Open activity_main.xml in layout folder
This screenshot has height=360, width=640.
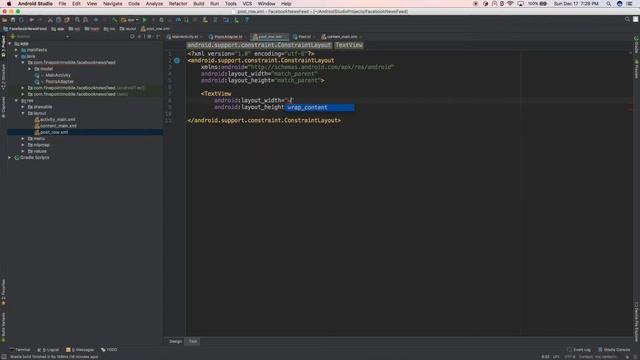pos(58,120)
